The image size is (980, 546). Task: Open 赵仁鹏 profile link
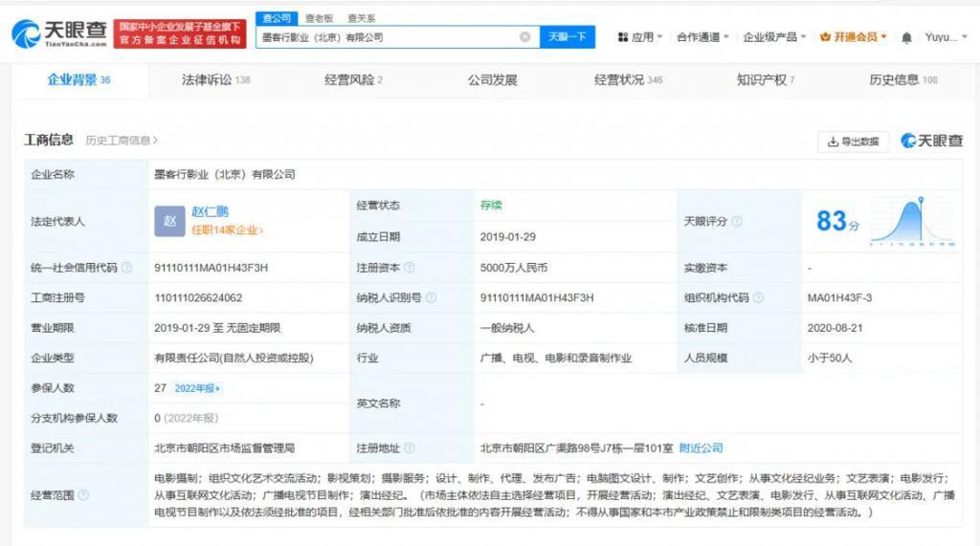coord(210,211)
